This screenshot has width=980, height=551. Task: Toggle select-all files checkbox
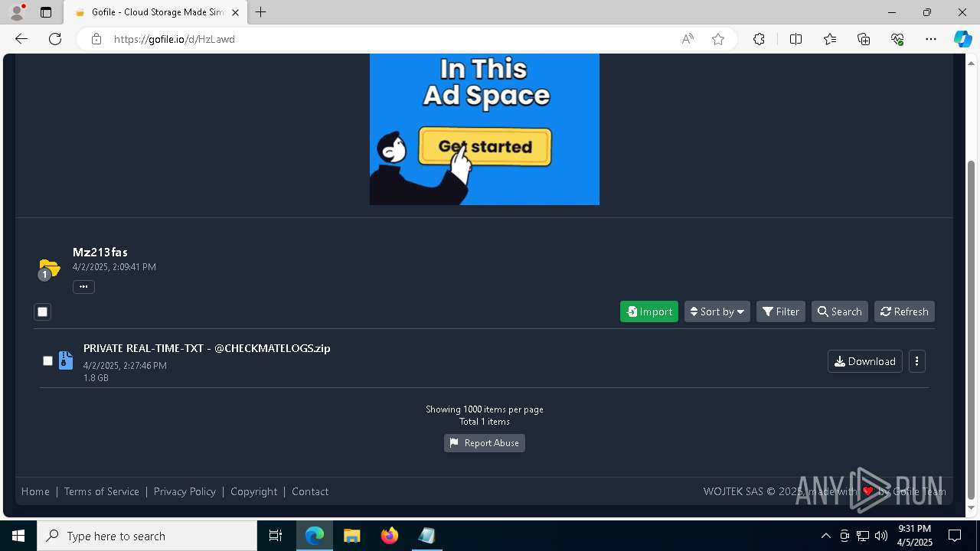(x=42, y=311)
